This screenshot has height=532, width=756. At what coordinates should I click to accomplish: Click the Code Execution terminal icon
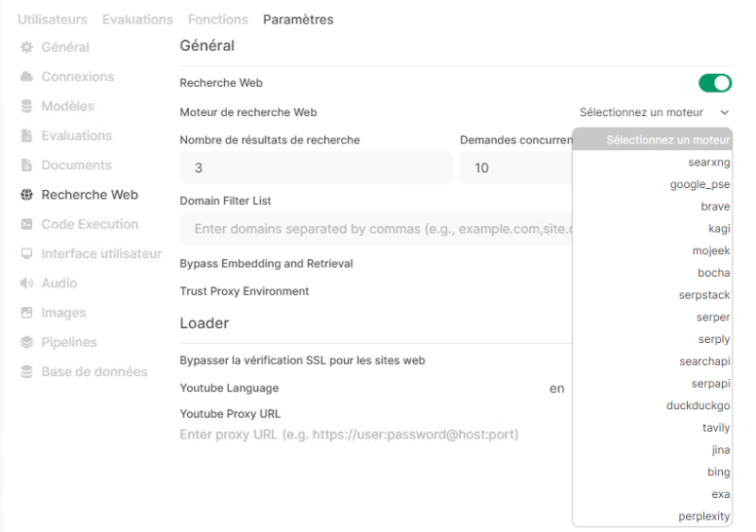click(26, 225)
